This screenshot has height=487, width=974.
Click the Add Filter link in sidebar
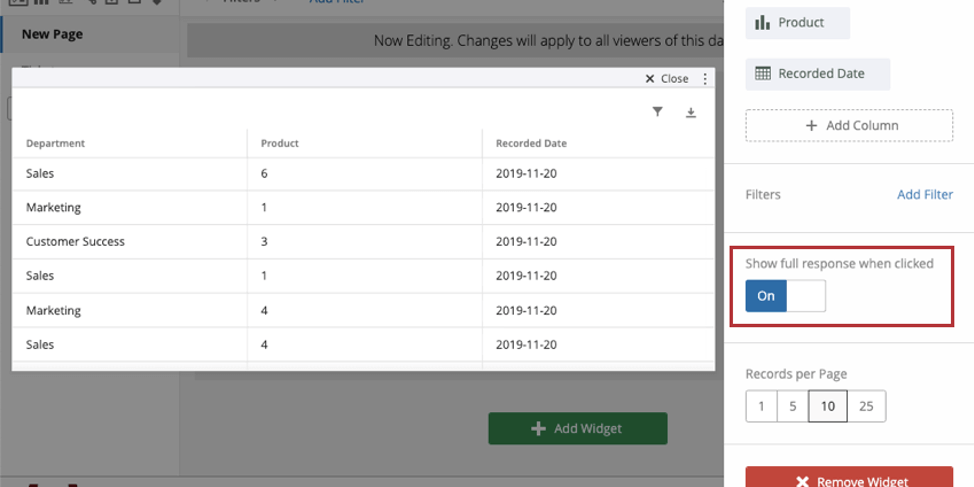pyautogui.click(x=924, y=195)
